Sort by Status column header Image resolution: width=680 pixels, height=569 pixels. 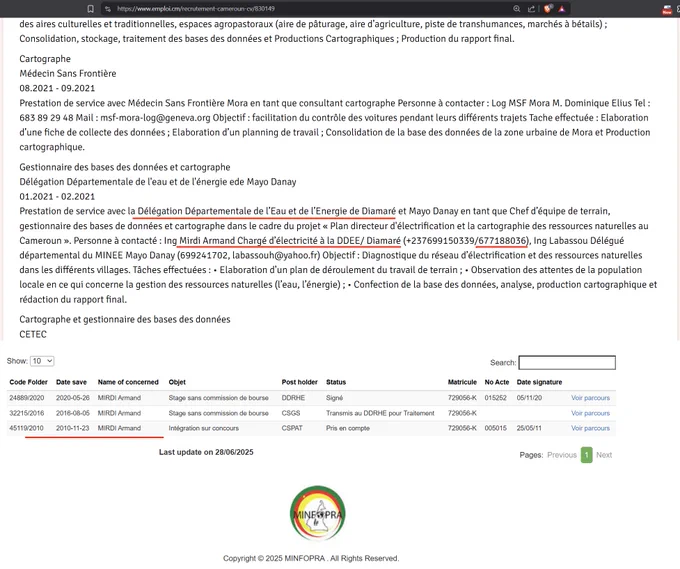336,382
